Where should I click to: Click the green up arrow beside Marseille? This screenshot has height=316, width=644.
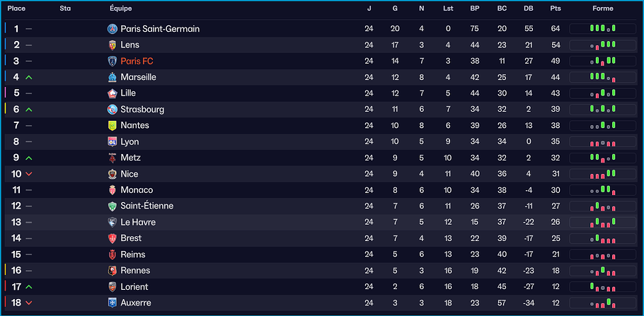[x=29, y=77]
